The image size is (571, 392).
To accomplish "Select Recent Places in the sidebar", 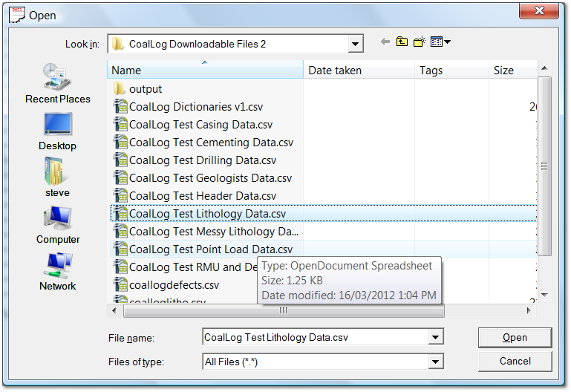I will coord(57,82).
